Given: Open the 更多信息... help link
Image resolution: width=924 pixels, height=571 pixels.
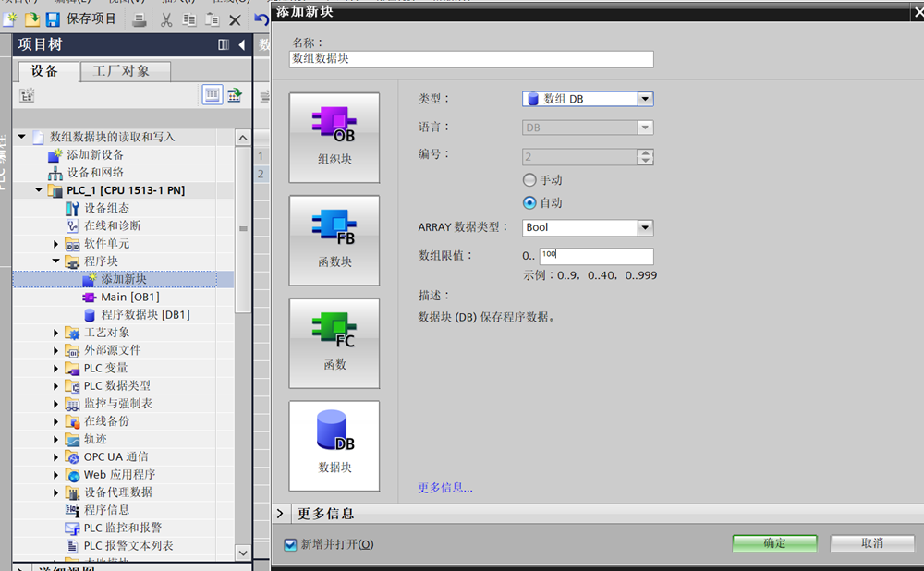Looking at the screenshot, I should [x=444, y=487].
